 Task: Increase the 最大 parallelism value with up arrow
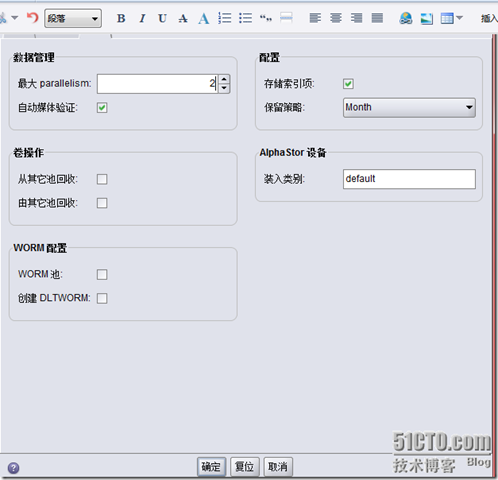pyautogui.click(x=224, y=79)
